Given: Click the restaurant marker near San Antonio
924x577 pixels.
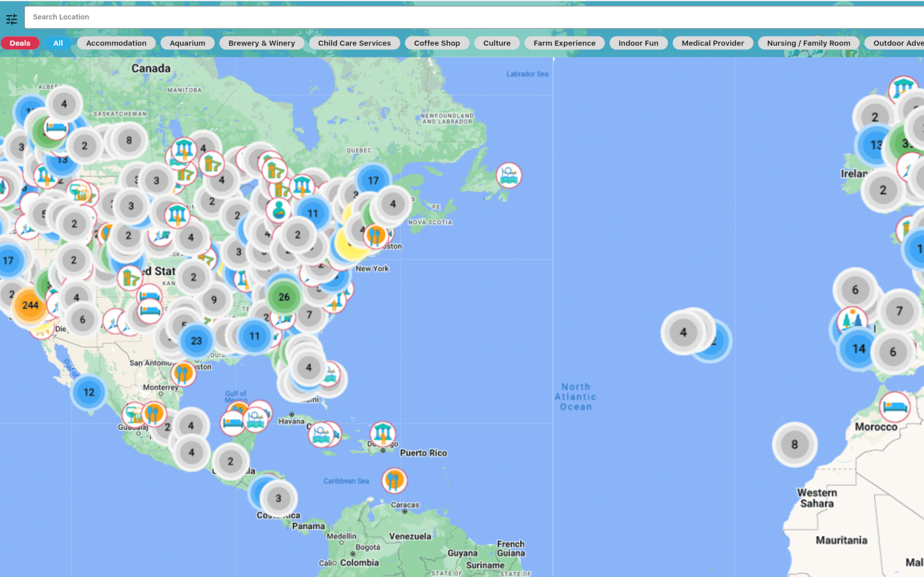Looking at the screenshot, I should pyautogui.click(x=183, y=373).
